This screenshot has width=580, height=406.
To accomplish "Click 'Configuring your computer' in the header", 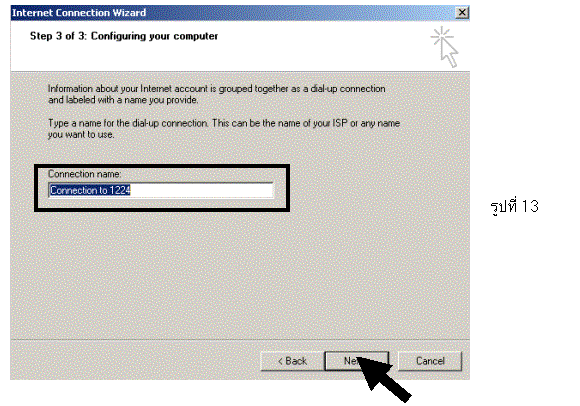I will pos(154,36).
